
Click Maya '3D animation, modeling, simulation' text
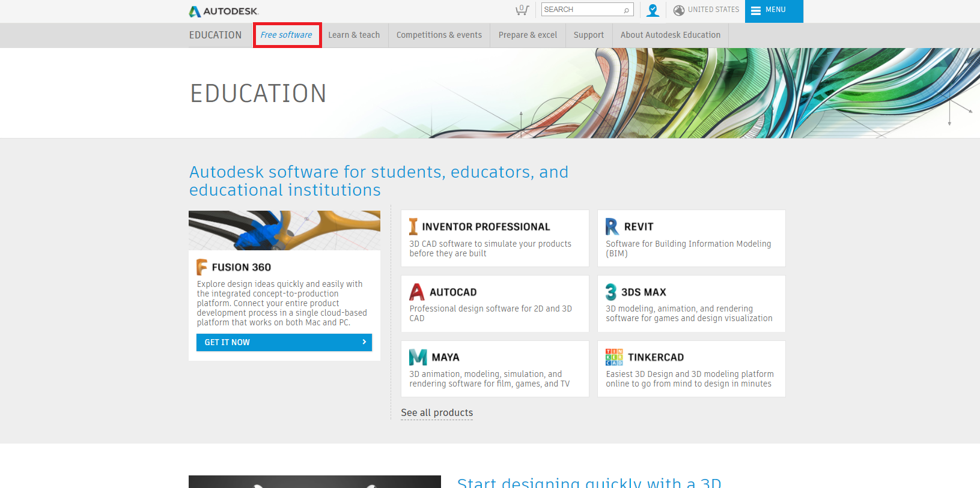[x=490, y=379]
